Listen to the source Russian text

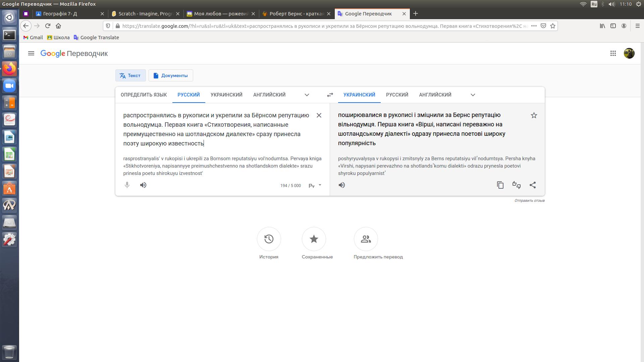point(143,185)
